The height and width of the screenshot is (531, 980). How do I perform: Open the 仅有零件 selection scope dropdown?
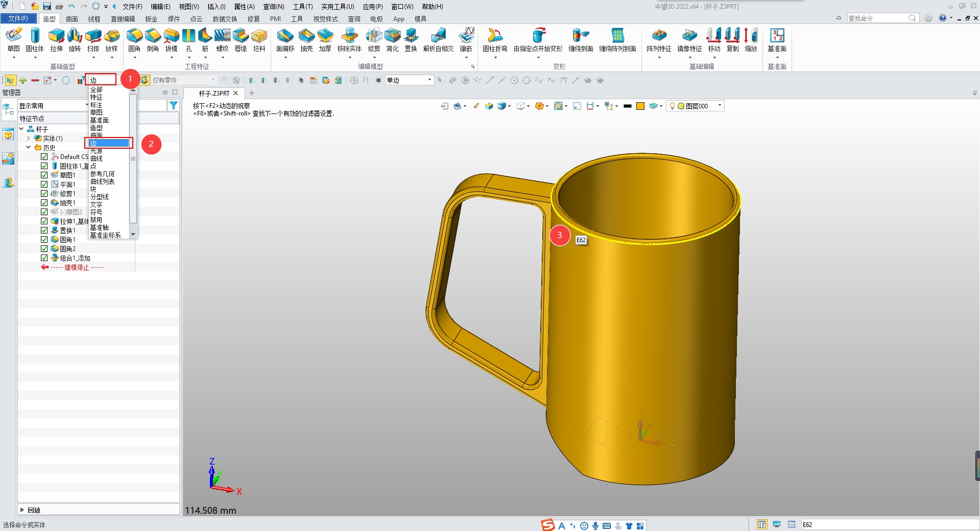click(213, 80)
